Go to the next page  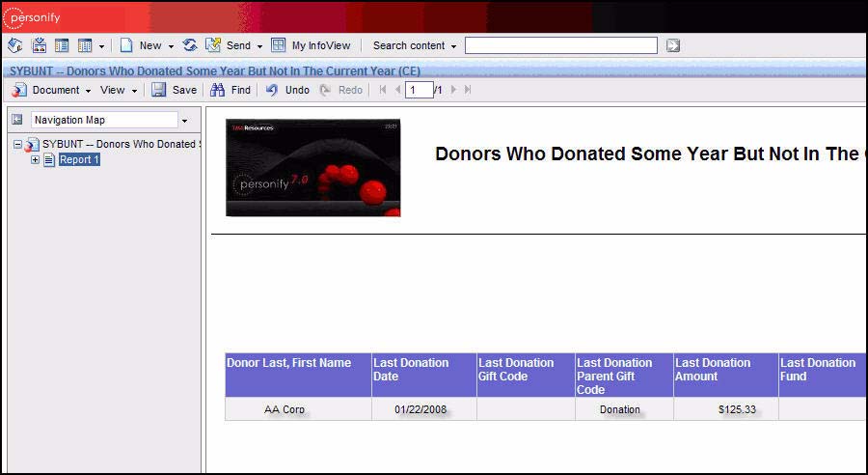coord(454,89)
